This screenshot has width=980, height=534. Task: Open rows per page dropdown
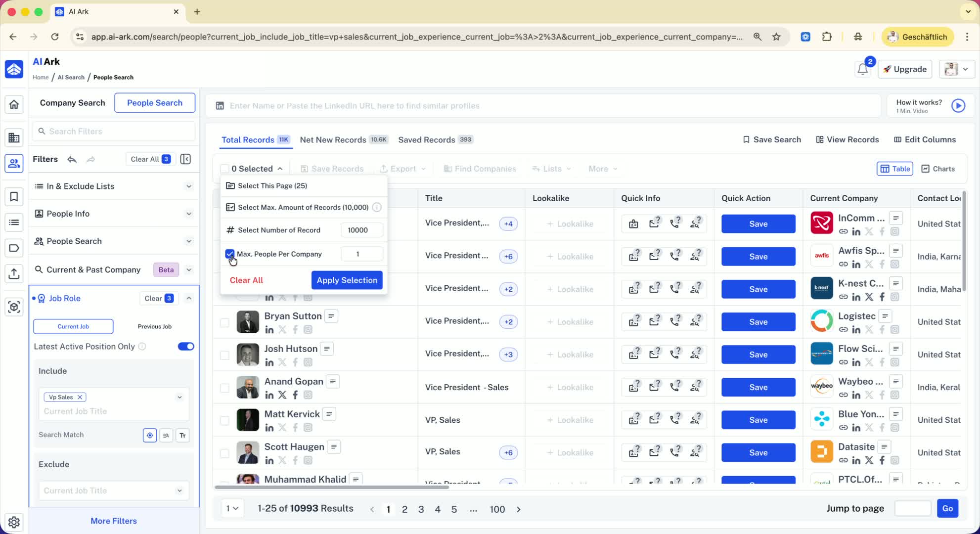pos(232,508)
